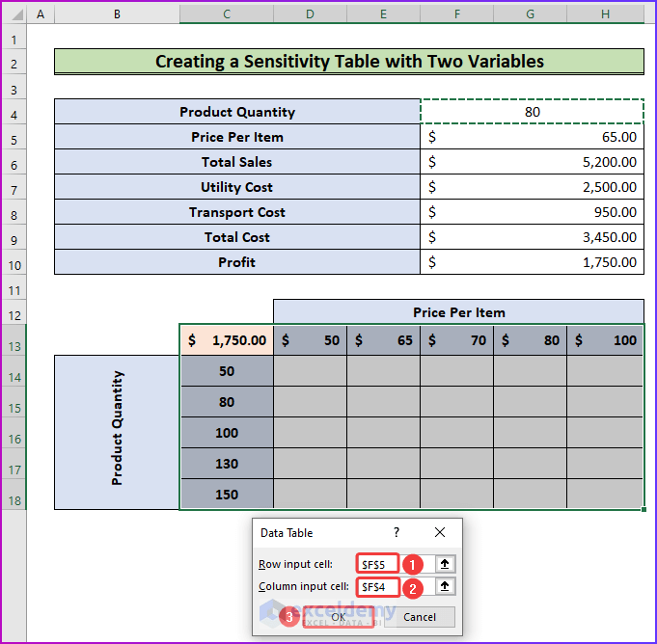Click the 2,500.00 utility cost cell
This screenshot has height=644, width=657.
click(533, 187)
